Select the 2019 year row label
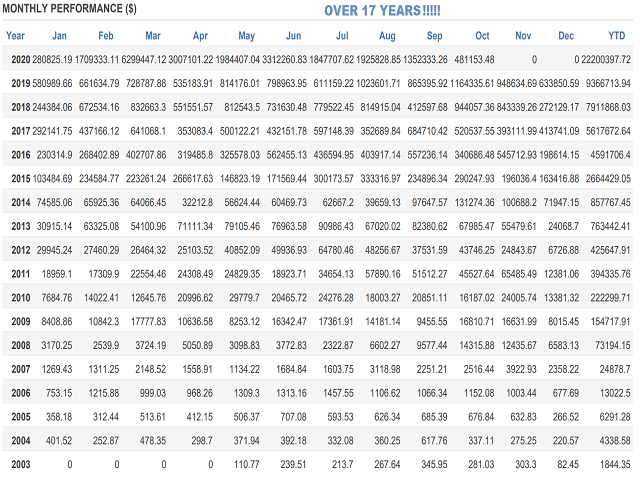Viewport: 640px width, 480px height. pyautogui.click(x=21, y=83)
